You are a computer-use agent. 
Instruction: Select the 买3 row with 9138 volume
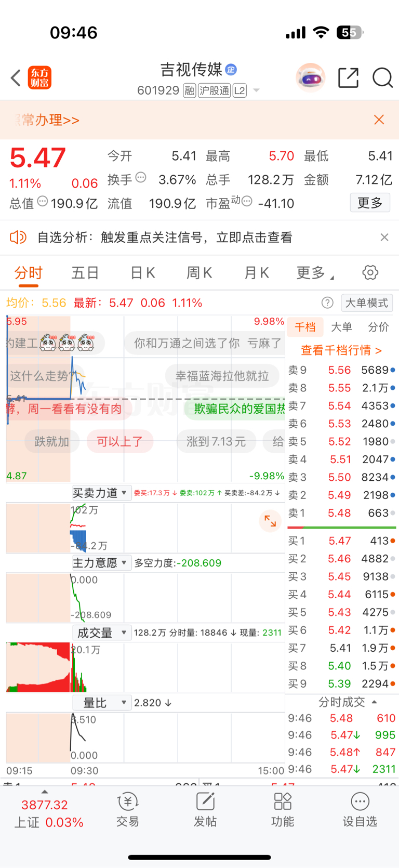pos(342,576)
